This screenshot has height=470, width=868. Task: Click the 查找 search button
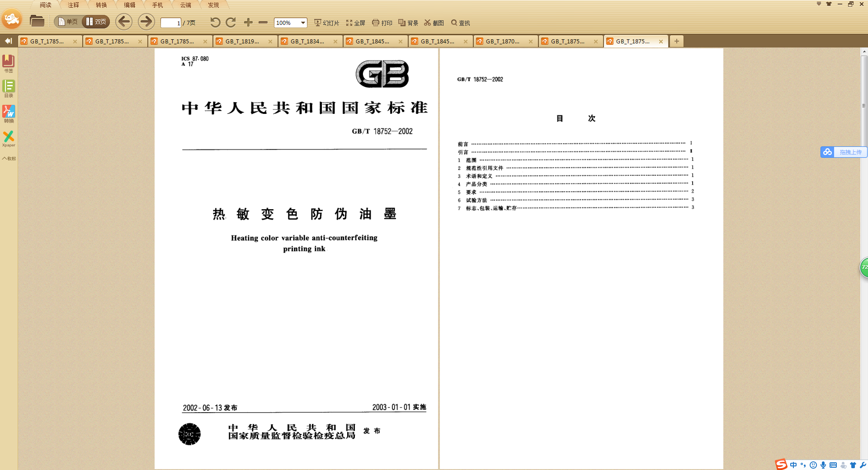(460, 23)
